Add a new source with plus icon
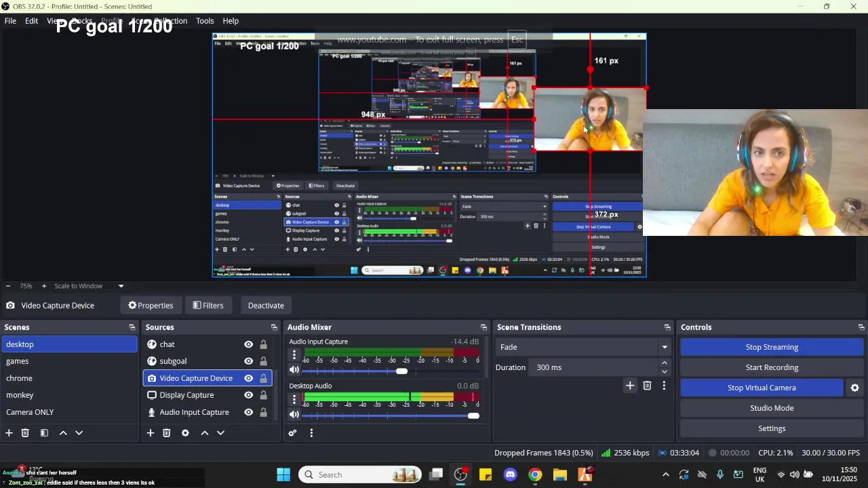The width and height of the screenshot is (868, 488). click(150, 432)
